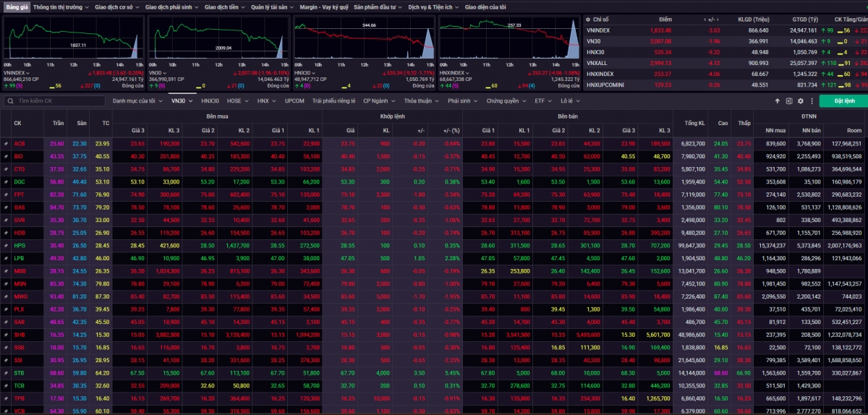Viewport: 868px width, 415px height.
Task: Pin the HPG stock row
Action: [x=6, y=245]
